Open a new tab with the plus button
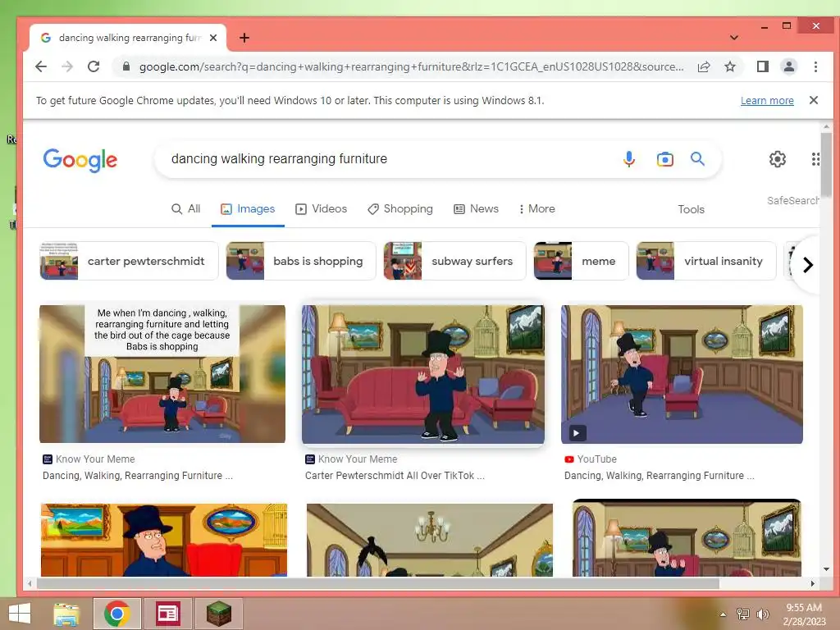This screenshot has height=630, width=840. click(x=244, y=38)
